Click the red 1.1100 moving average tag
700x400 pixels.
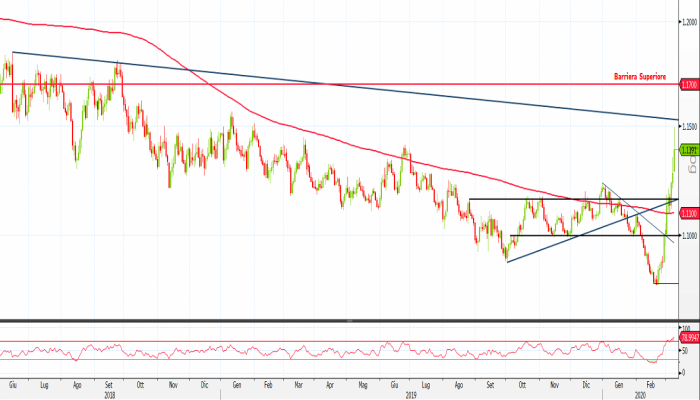pyautogui.click(x=689, y=213)
